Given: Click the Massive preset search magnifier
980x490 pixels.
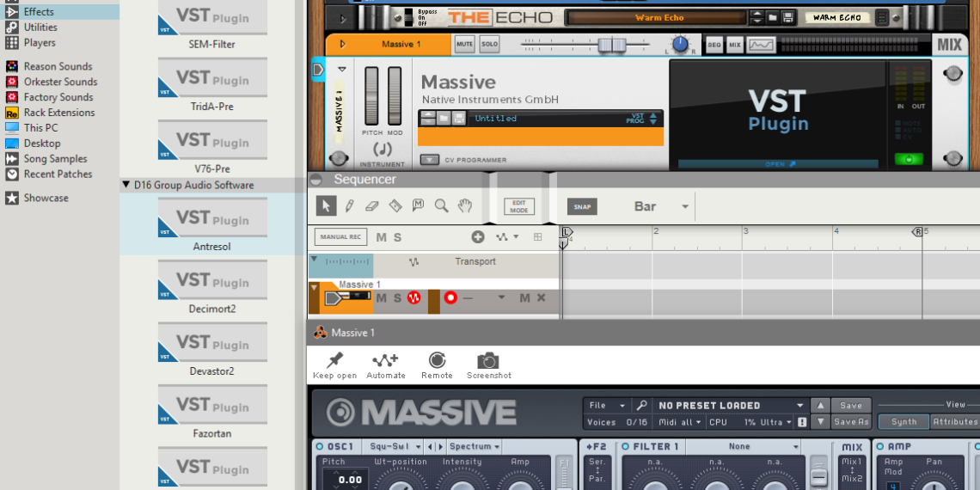Looking at the screenshot, I should pyautogui.click(x=641, y=405).
